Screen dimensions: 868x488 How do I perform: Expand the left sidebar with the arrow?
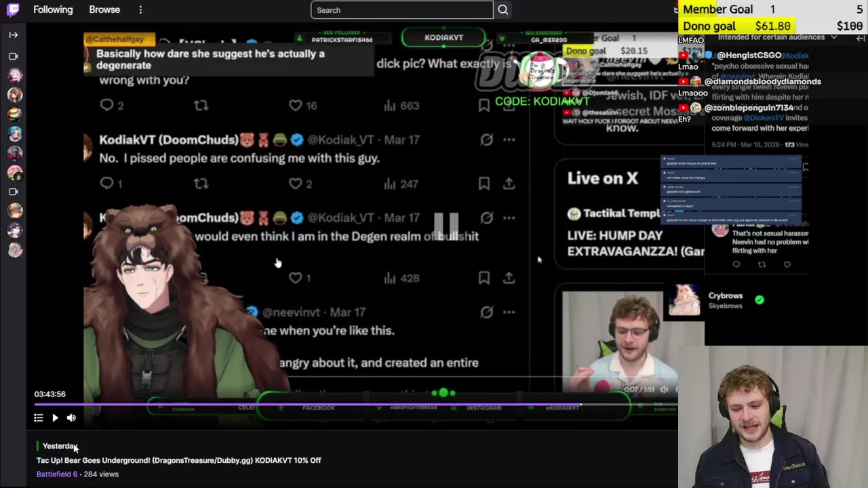click(x=14, y=35)
